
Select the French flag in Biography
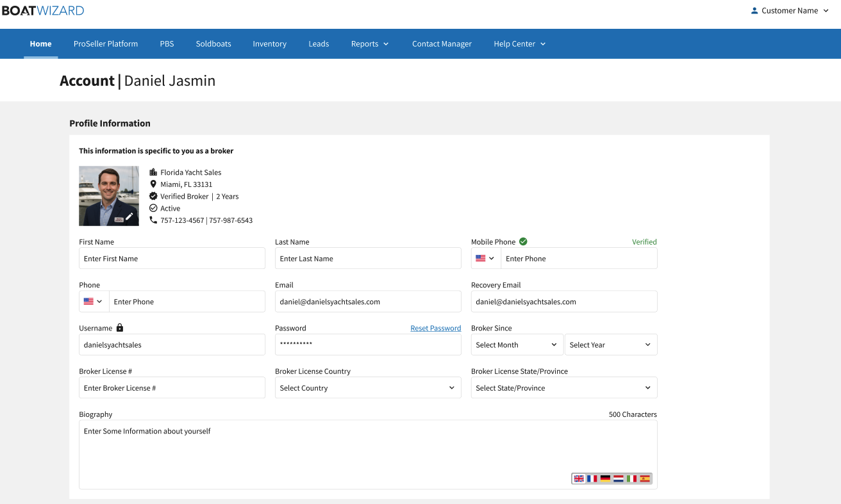pos(592,478)
